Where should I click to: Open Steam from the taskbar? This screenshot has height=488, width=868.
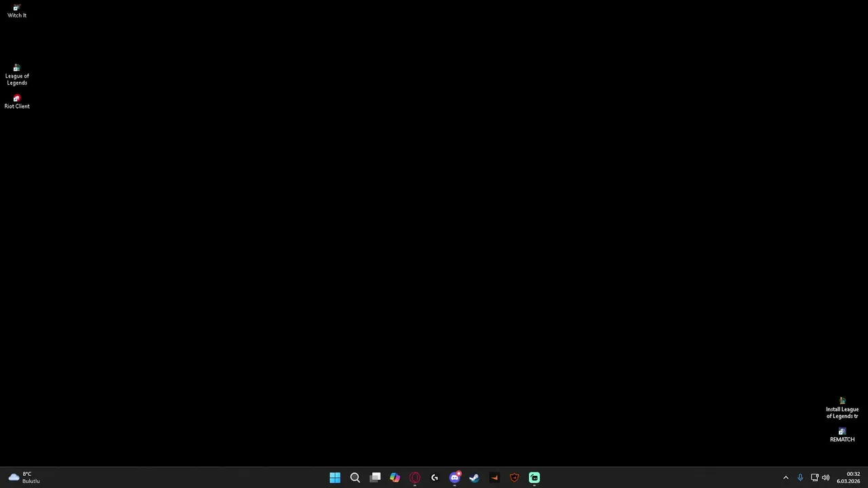coord(474,478)
